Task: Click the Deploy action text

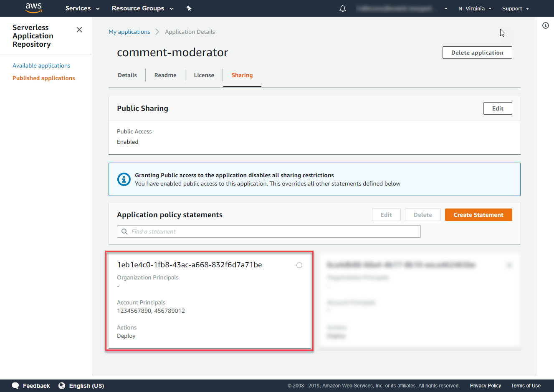Action: [126, 336]
